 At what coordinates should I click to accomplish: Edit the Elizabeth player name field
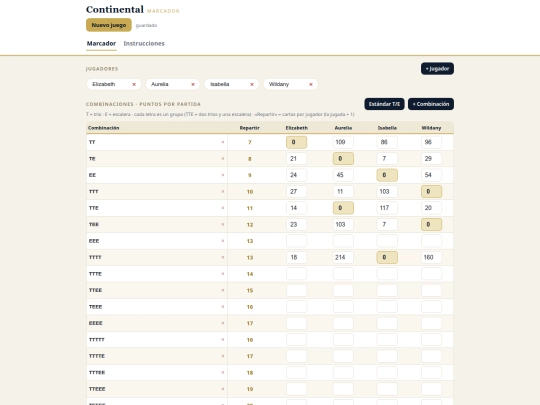[x=110, y=84]
